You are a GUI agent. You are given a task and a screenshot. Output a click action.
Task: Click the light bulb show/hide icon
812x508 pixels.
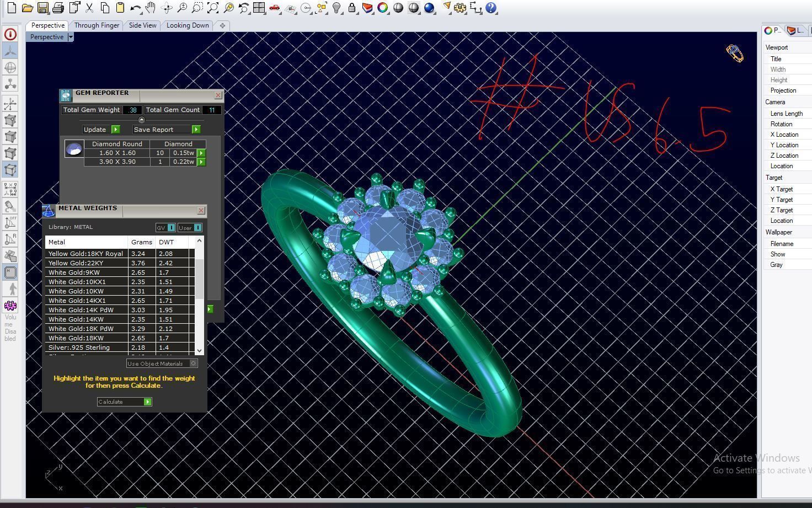[x=336, y=8]
